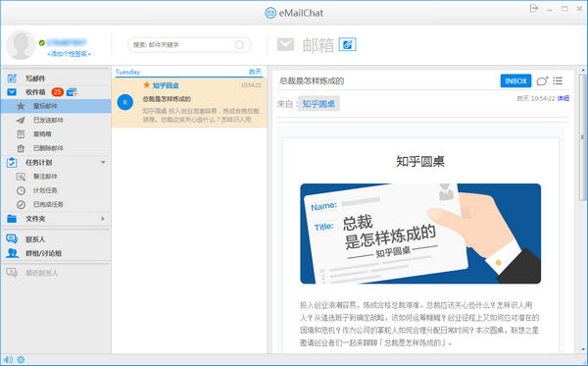Collapse the 任务计划 section arrow
The image size is (588, 366).
coord(103,162)
